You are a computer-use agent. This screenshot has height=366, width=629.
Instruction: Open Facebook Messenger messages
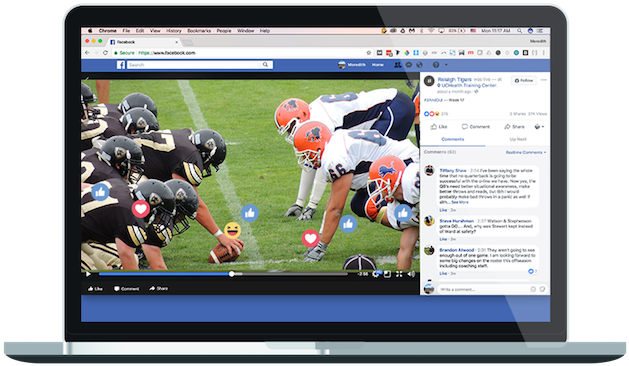coord(409,65)
